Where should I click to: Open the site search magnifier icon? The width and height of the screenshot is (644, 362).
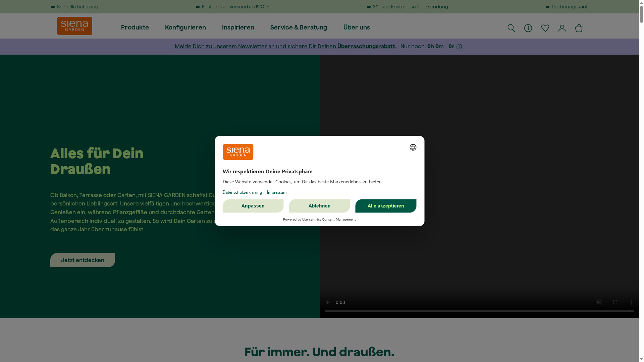pos(511,28)
